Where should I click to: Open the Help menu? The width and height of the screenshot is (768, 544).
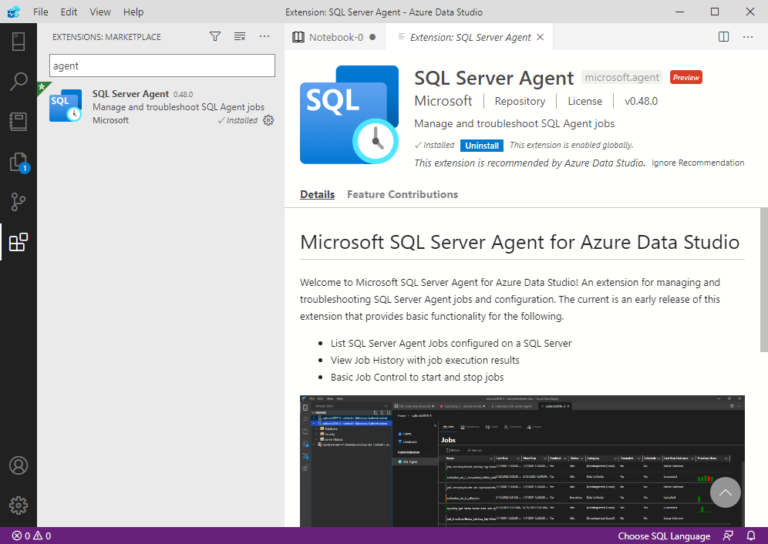coord(133,12)
